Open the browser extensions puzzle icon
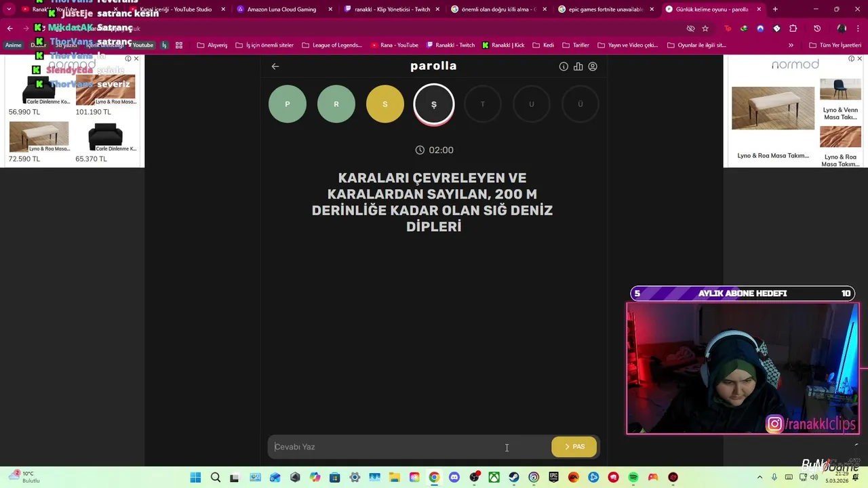Viewport: 868px width, 488px height. tap(793, 28)
